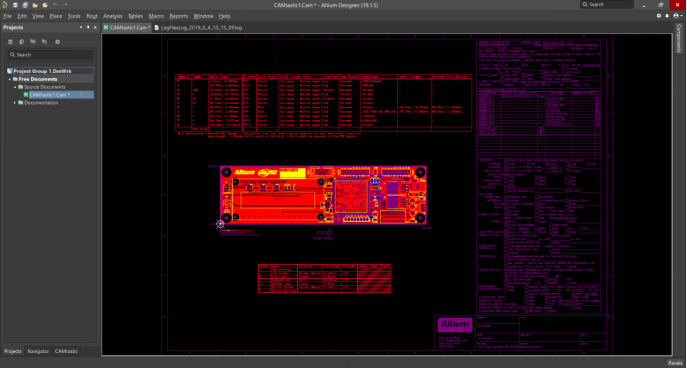Select CAMtastic1.Cam in the project tree

(49, 95)
